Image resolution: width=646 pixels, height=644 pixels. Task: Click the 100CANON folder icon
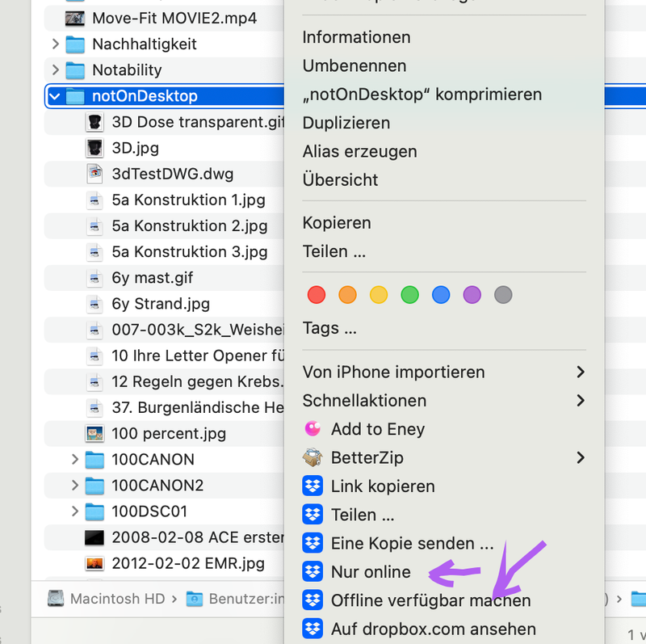[x=94, y=460]
